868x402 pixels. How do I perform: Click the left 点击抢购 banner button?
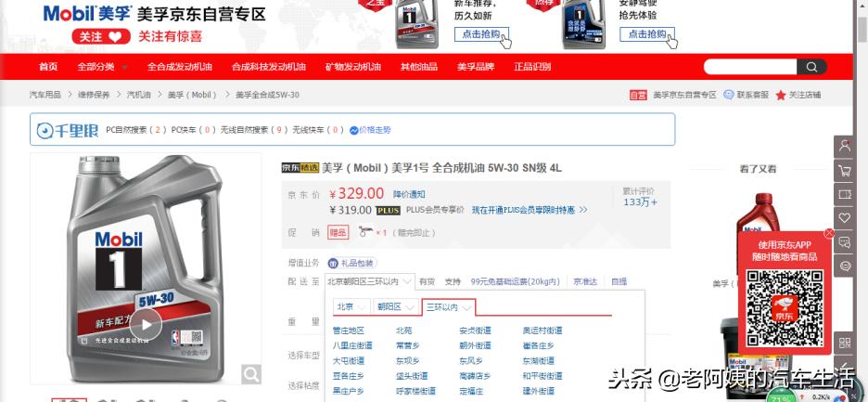click(x=481, y=34)
